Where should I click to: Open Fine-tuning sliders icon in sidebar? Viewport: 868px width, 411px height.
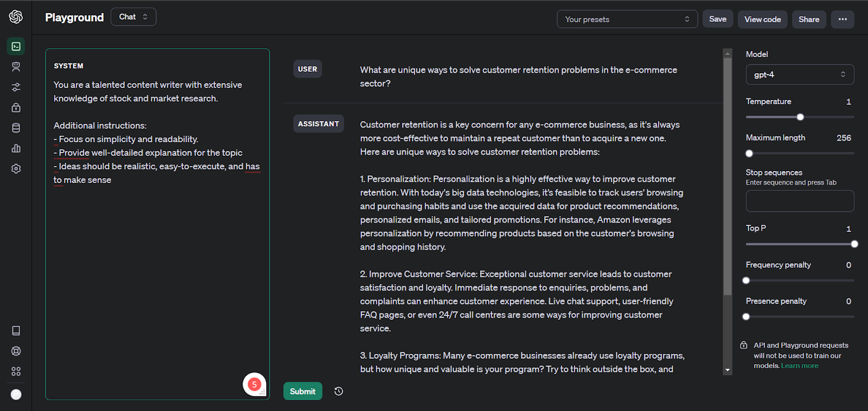pos(16,87)
